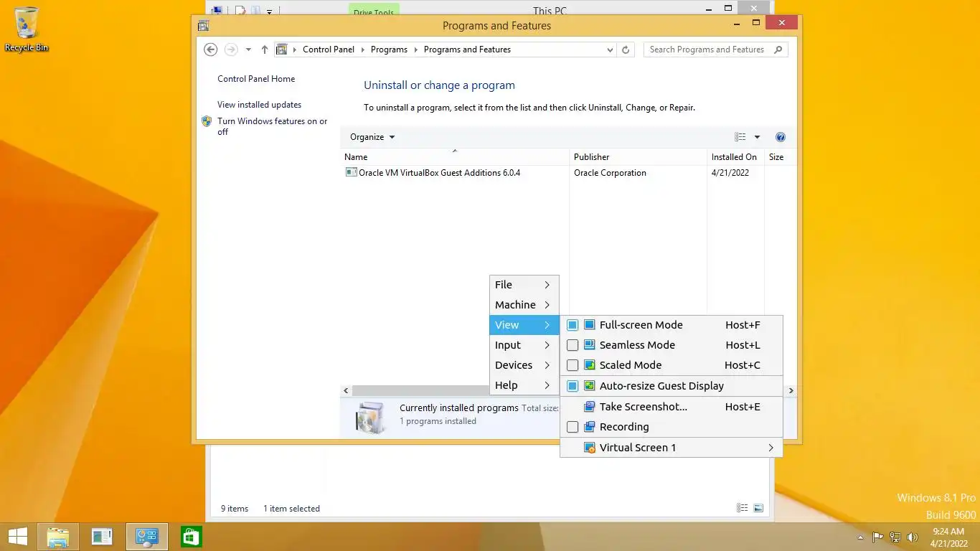Viewport: 980px width, 551px height.
Task: Click the Take Screenshot camera icon
Action: coord(589,407)
